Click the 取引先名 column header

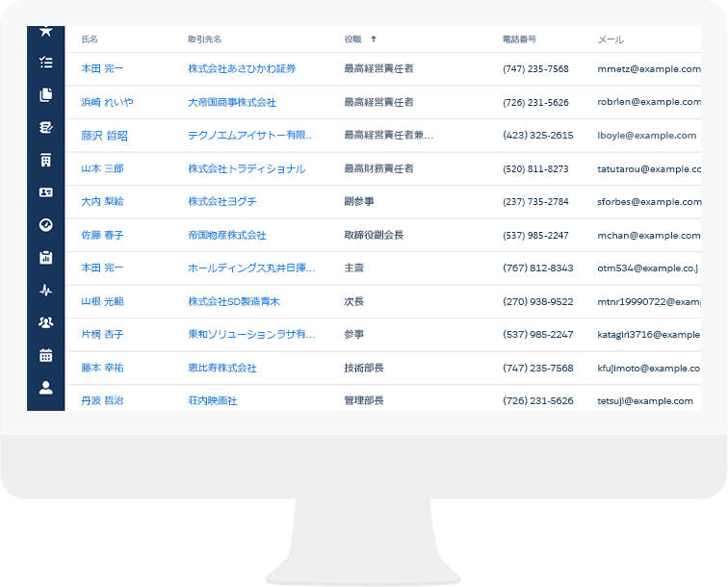click(204, 39)
